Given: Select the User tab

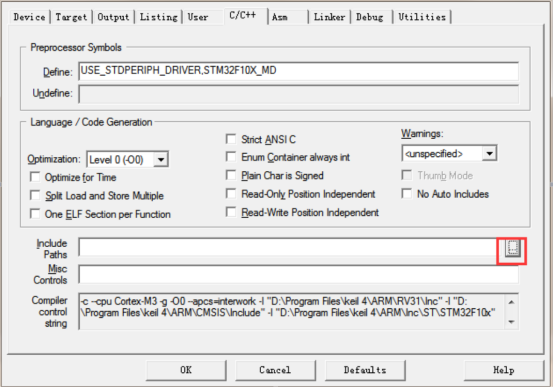Looking at the screenshot, I should [198, 17].
